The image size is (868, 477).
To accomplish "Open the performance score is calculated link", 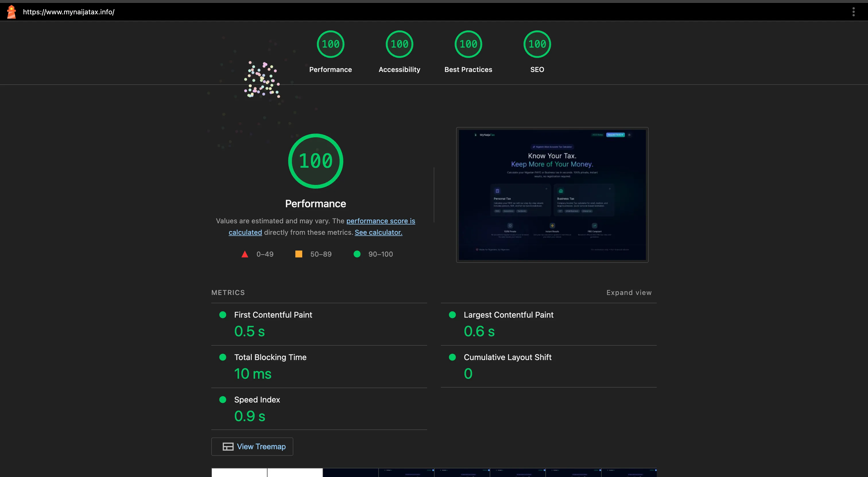I will coord(380,221).
